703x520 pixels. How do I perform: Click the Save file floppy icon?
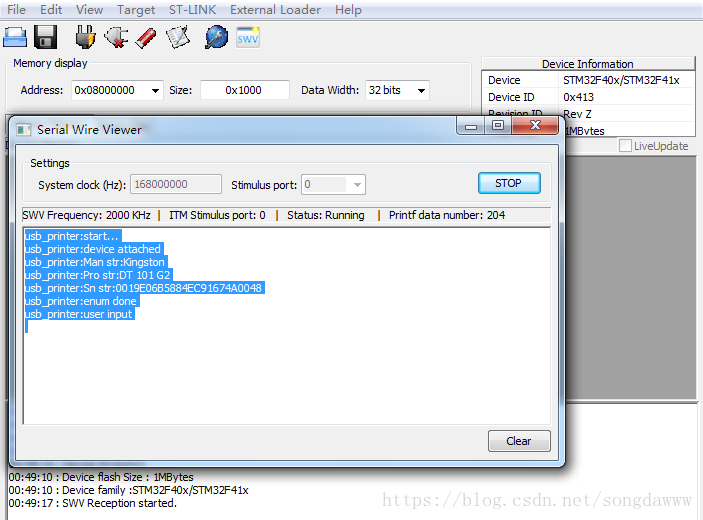[x=45, y=38]
